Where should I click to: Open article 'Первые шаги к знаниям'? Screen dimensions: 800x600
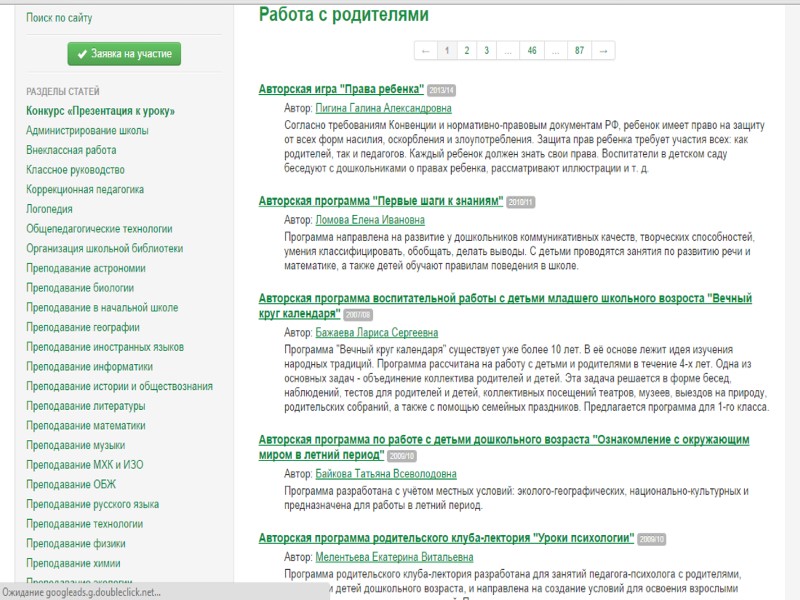[x=381, y=201]
